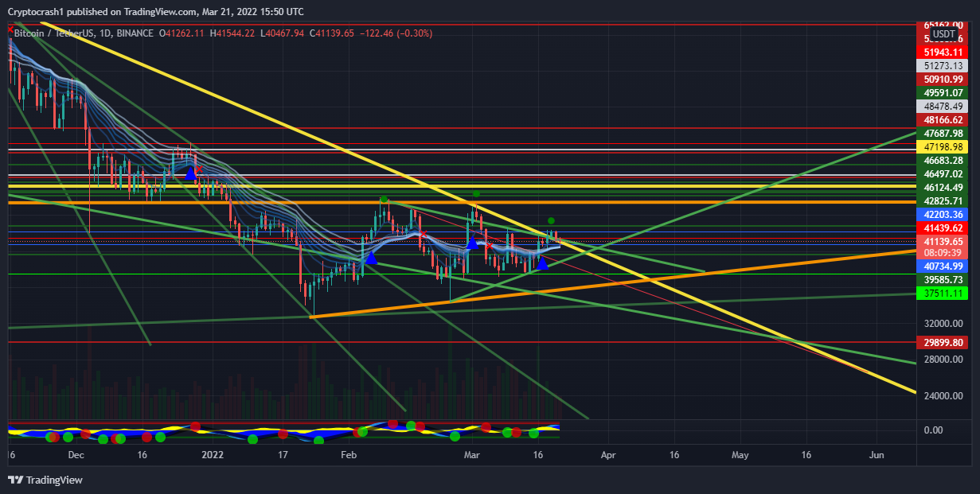
Task: Click the blue 40734.99 price label
Action: (943, 266)
